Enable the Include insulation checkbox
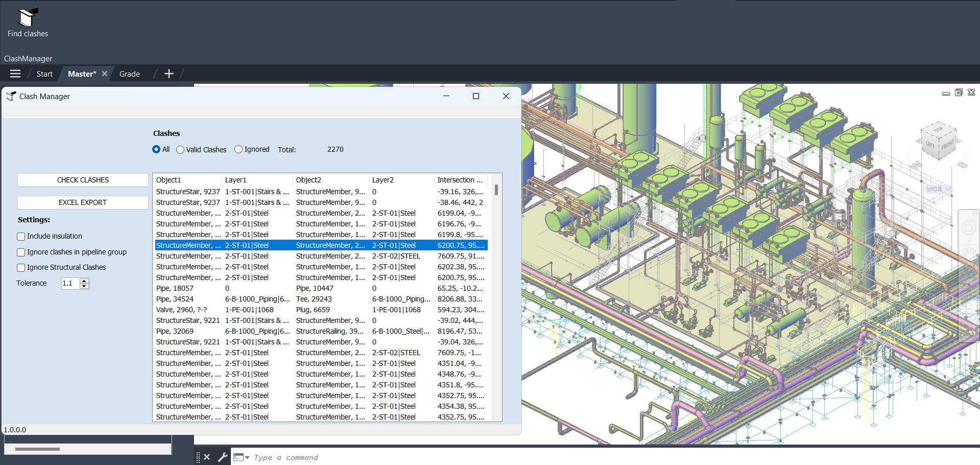The height and width of the screenshot is (465, 980). (21, 237)
